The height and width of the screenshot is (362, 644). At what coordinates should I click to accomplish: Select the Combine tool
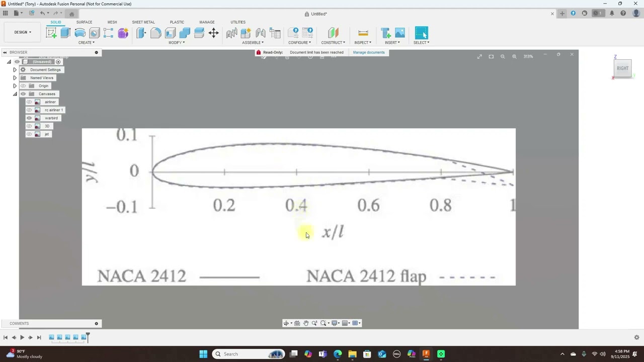(185, 33)
